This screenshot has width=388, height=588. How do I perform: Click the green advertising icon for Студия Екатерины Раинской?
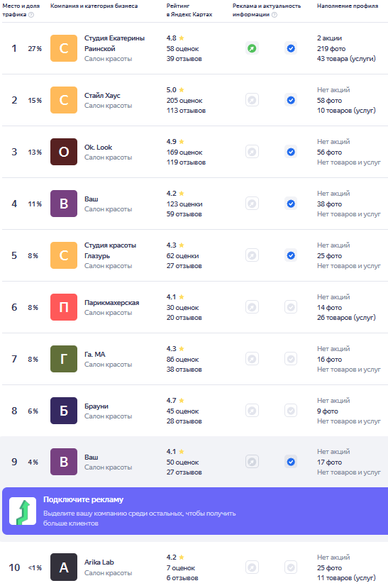click(x=252, y=48)
